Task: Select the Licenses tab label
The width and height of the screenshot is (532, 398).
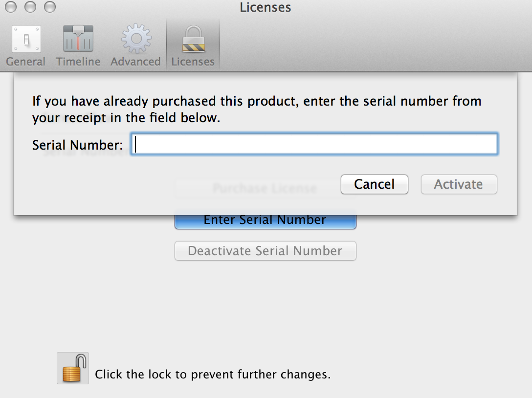Action: point(193,62)
